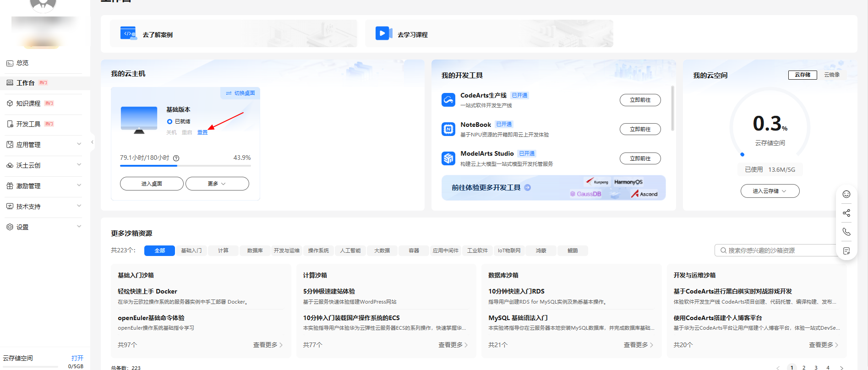Select the 容器 sandbox filter
Image resolution: width=868 pixels, height=370 pixels.
click(414, 250)
